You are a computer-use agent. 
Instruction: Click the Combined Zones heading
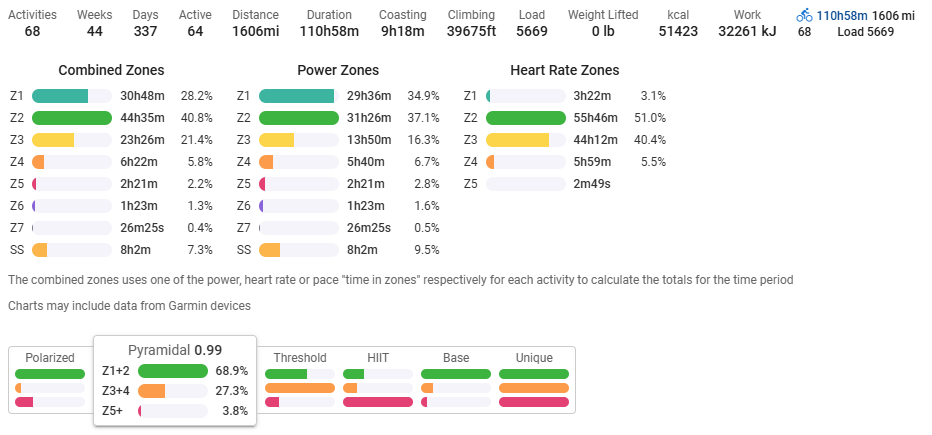point(111,70)
